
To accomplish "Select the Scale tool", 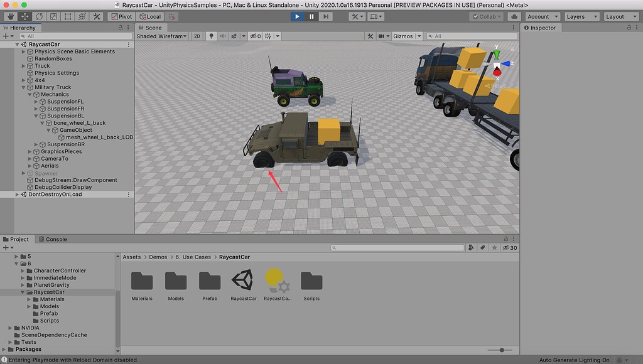I will [x=53, y=16].
